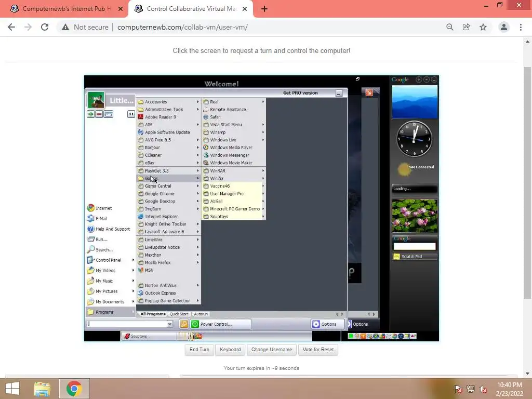Click Windows Start button
Viewport: 532px width, 399px height.
point(12,389)
